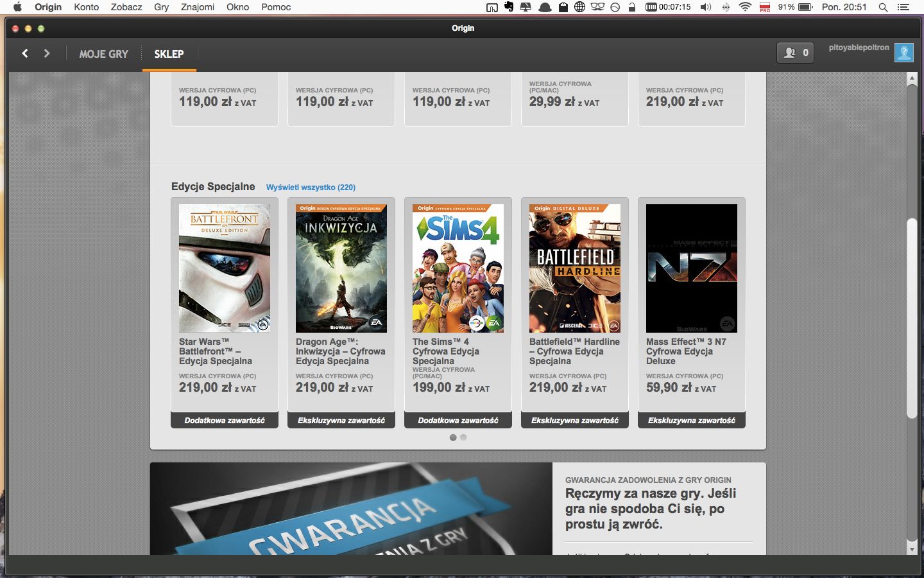Open the Battlefield Hardline cover image
Image resolution: width=924 pixels, height=578 pixels.
point(575,268)
